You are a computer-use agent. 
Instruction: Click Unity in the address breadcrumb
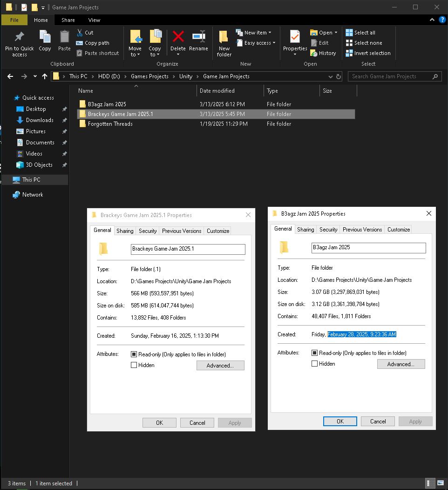coord(185,76)
